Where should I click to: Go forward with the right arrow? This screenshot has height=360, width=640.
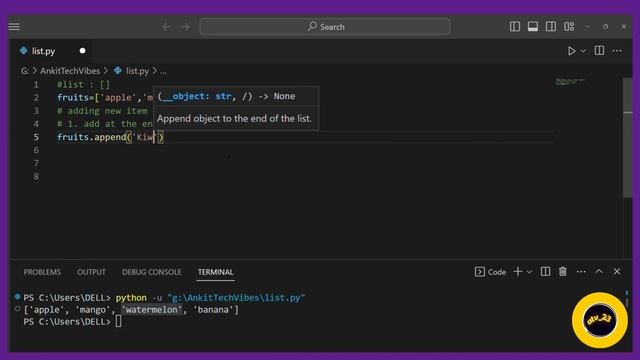click(x=185, y=27)
